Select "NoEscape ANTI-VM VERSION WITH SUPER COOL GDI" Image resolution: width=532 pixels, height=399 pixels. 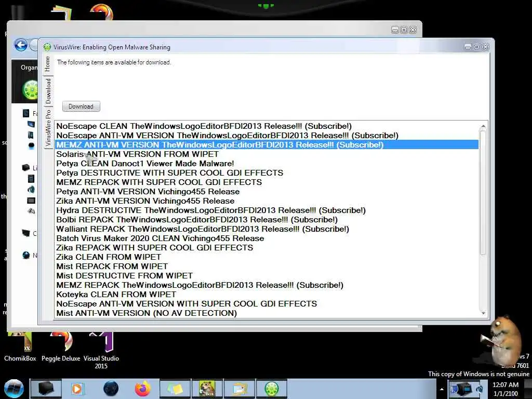(x=267, y=303)
